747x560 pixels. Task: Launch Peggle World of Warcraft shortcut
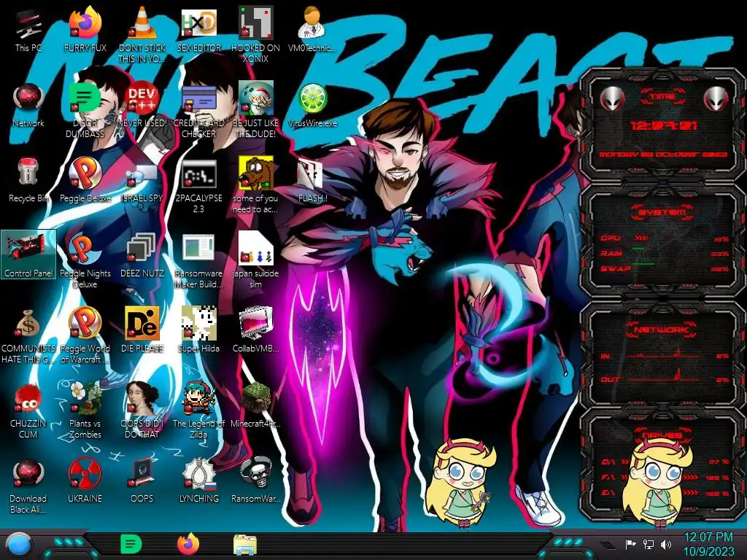[x=85, y=335]
